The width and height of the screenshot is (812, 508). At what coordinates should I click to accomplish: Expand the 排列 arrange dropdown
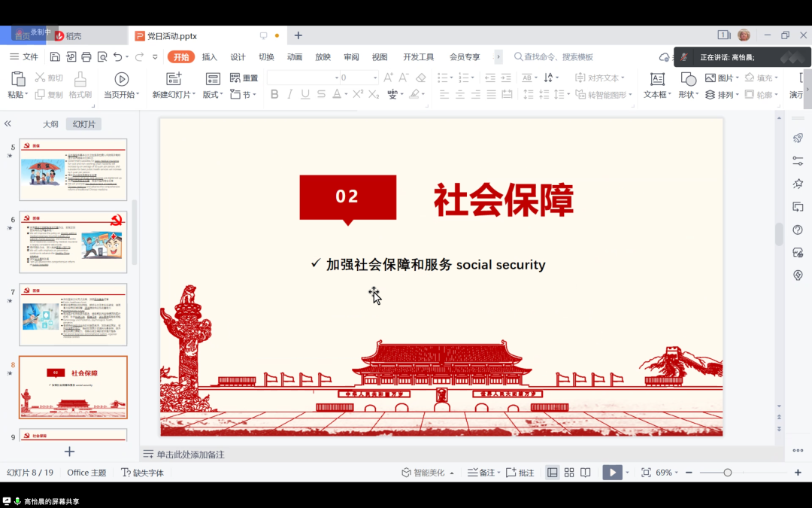pyautogui.click(x=721, y=95)
